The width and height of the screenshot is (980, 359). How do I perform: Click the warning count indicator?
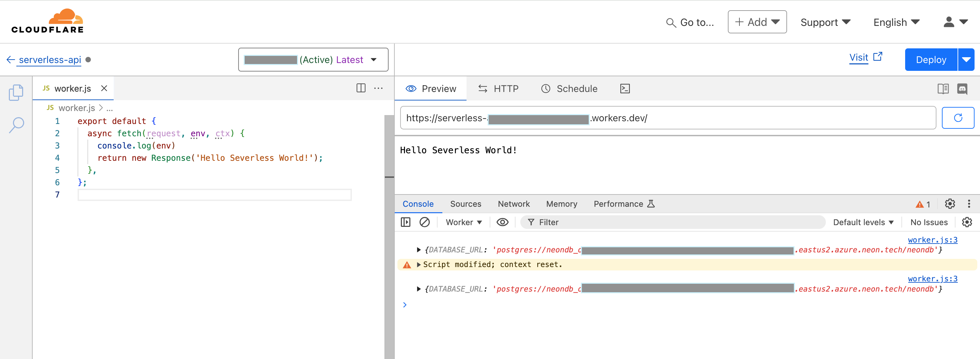click(x=922, y=204)
